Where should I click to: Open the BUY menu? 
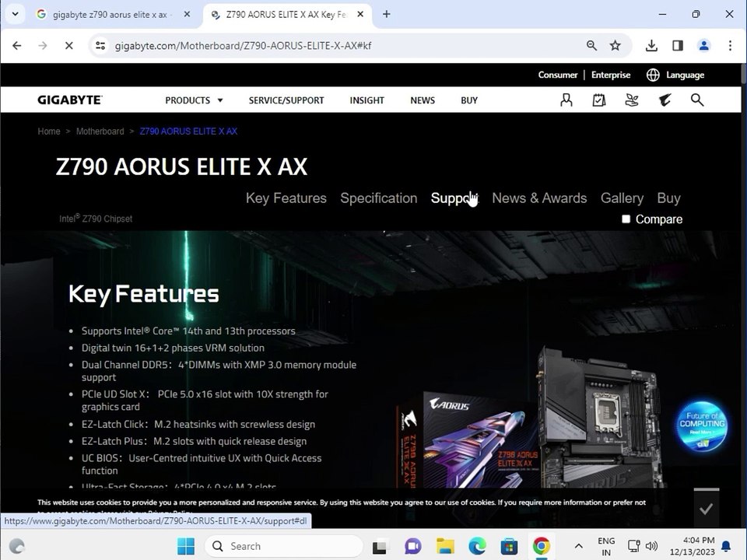pos(469,100)
